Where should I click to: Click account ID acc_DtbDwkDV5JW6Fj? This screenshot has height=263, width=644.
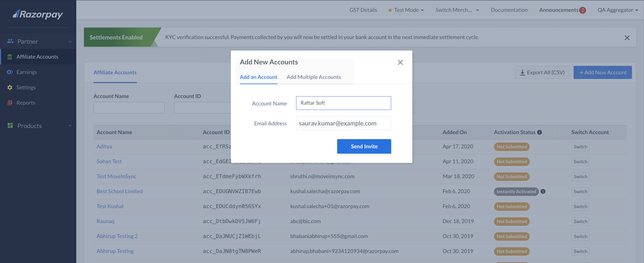click(232, 221)
